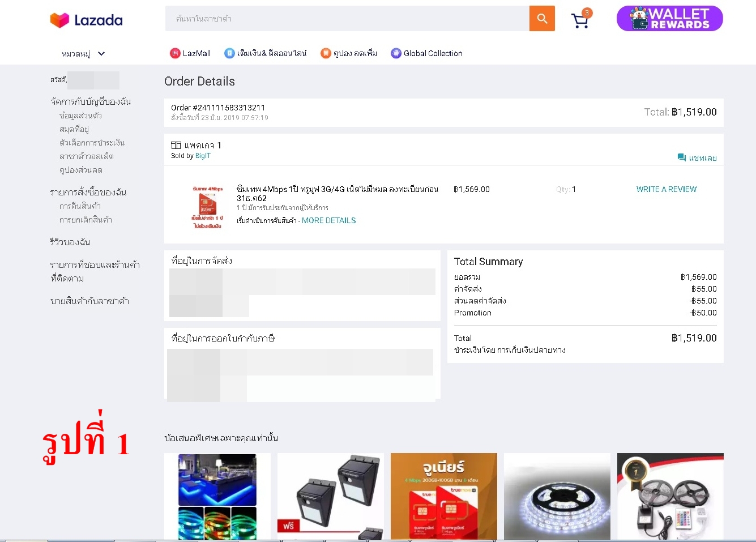Click the coupon icon in the navigation
The image size is (756, 542).
pyautogui.click(x=326, y=53)
